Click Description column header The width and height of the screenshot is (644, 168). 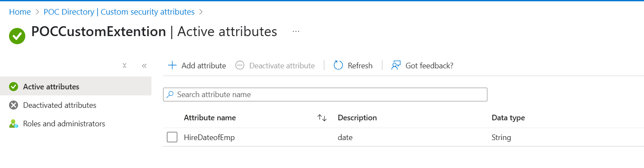pos(357,118)
